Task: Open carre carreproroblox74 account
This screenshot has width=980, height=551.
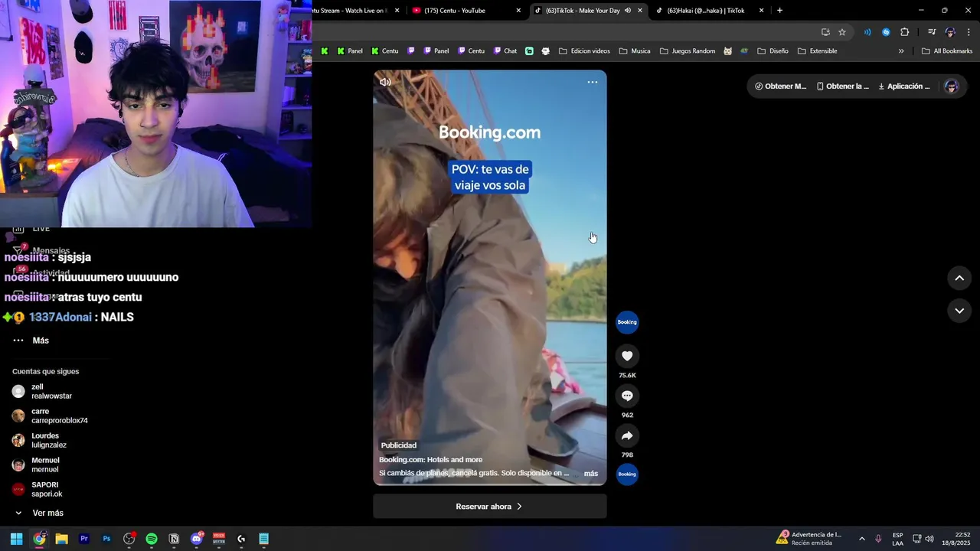Action: (x=51, y=416)
